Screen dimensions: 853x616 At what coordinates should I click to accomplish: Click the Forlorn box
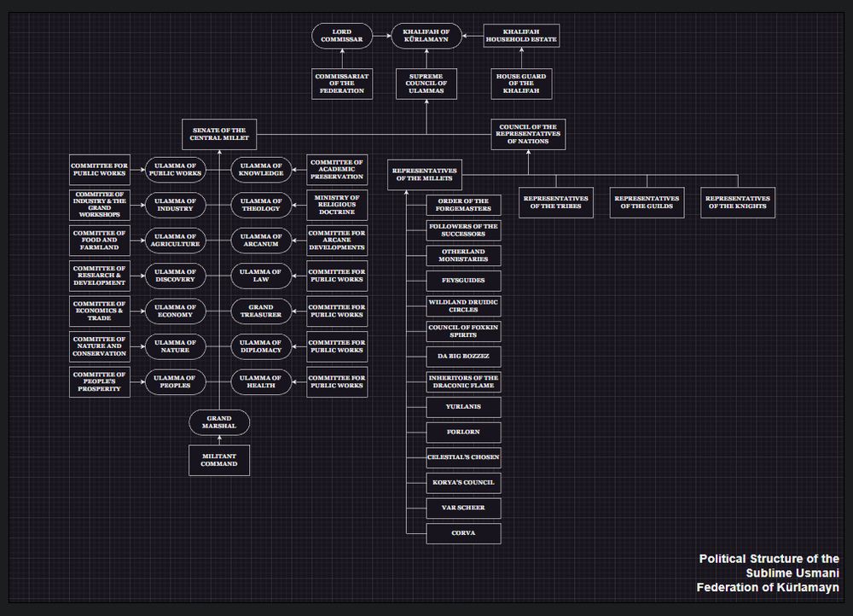(463, 433)
